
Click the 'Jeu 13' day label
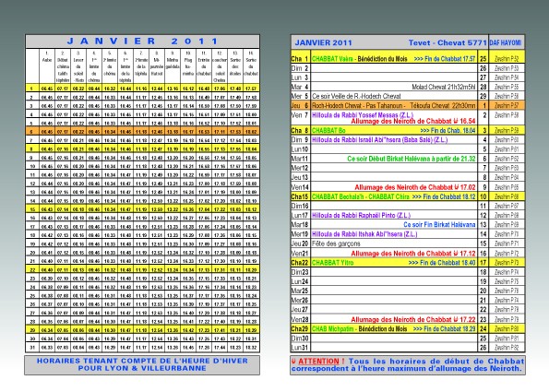pos(300,177)
